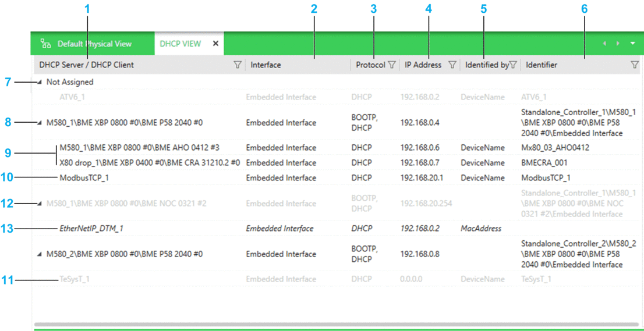The width and height of the screenshot is (644, 331).
Task: Click the Default Physical View network icon
Action: (x=45, y=44)
